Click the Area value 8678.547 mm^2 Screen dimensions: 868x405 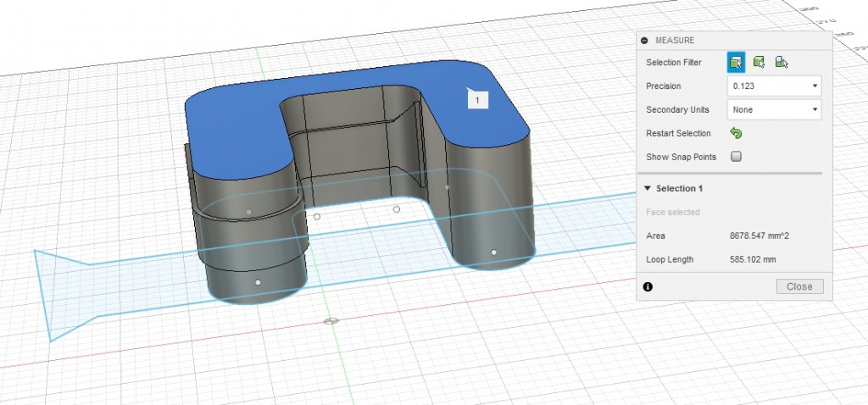tap(759, 236)
